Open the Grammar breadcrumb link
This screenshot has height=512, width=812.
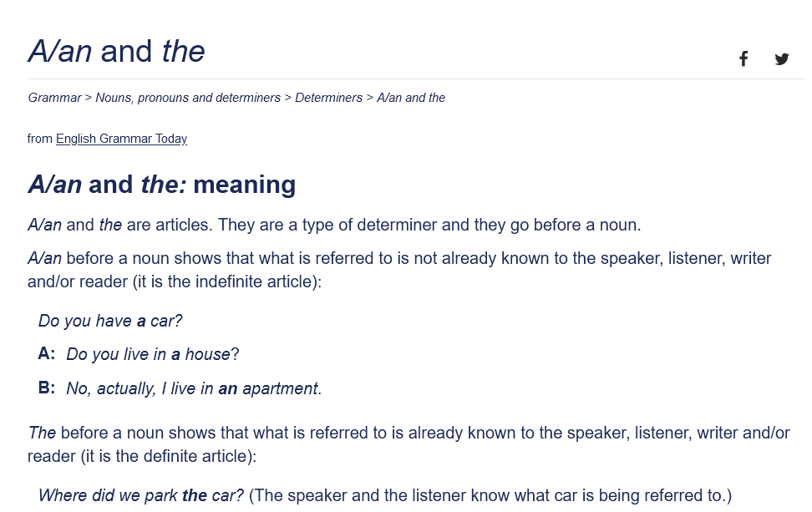[x=54, y=98]
